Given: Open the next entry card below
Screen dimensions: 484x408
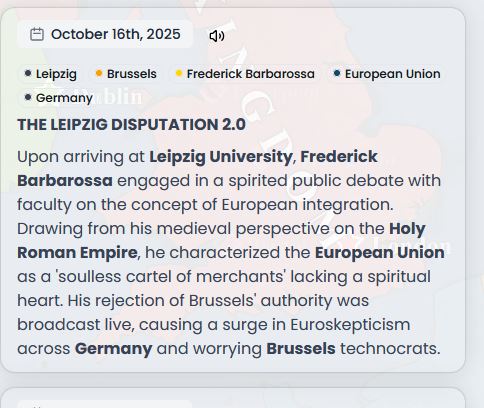Looking at the screenshot, I should 233,398.
